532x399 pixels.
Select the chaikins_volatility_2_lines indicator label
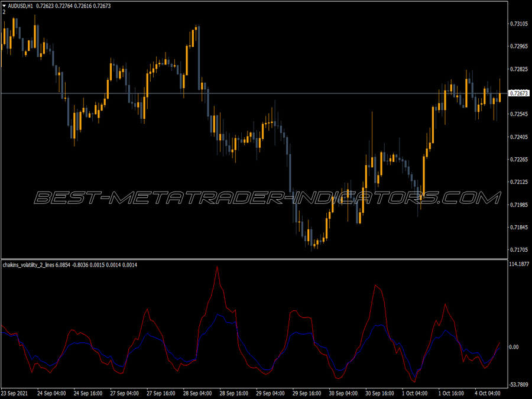click(28, 265)
